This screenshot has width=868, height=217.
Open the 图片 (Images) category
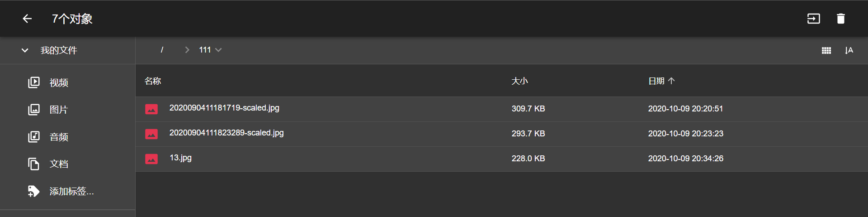pyautogui.click(x=58, y=110)
